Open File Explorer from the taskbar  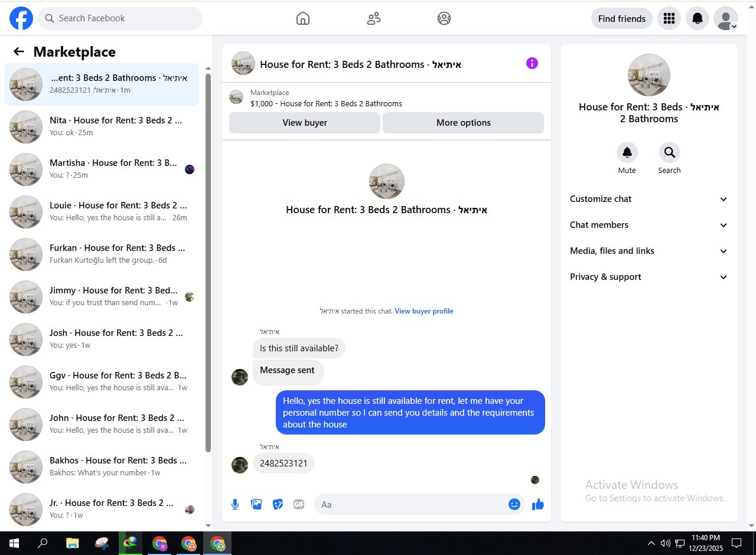[x=72, y=543]
